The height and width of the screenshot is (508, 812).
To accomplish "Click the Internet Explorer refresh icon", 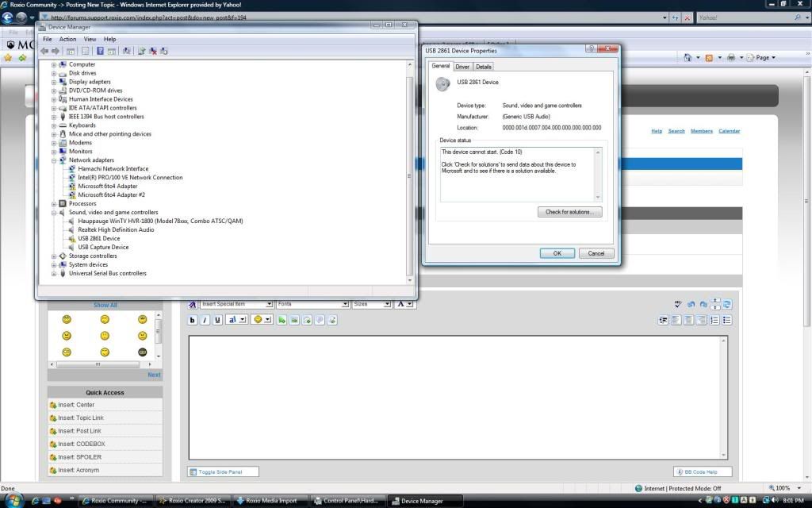I will coord(675,17).
